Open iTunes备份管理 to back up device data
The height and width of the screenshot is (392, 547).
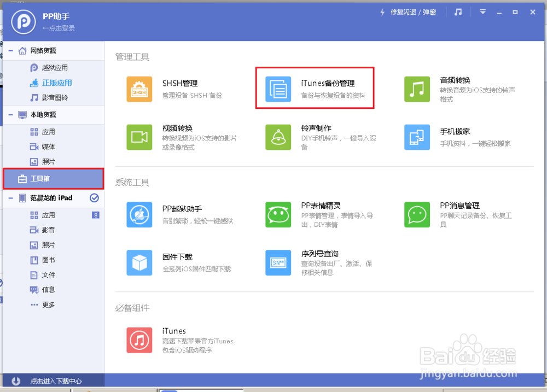pyautogui.click(x=278, y=87)
